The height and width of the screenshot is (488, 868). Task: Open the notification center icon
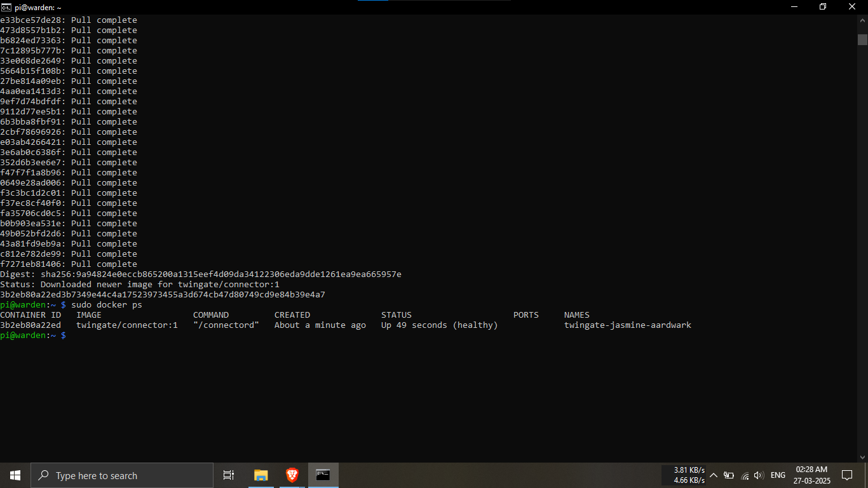point(846,475)
